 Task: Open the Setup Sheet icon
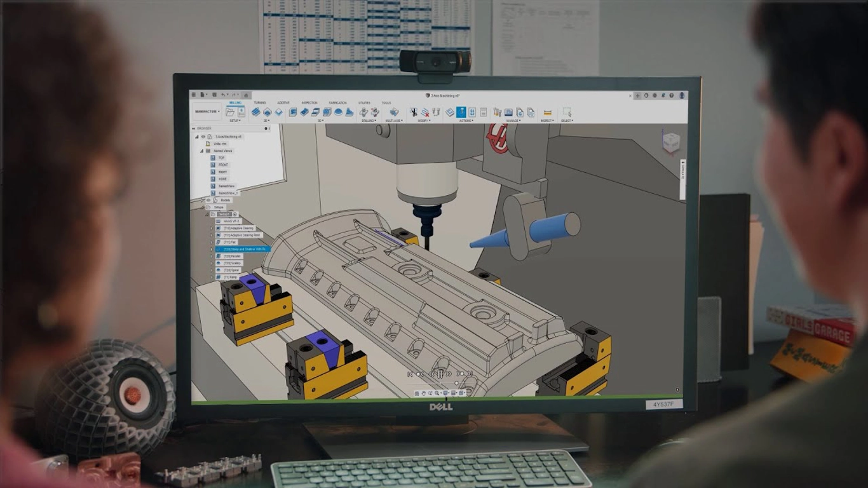(483, 112)
